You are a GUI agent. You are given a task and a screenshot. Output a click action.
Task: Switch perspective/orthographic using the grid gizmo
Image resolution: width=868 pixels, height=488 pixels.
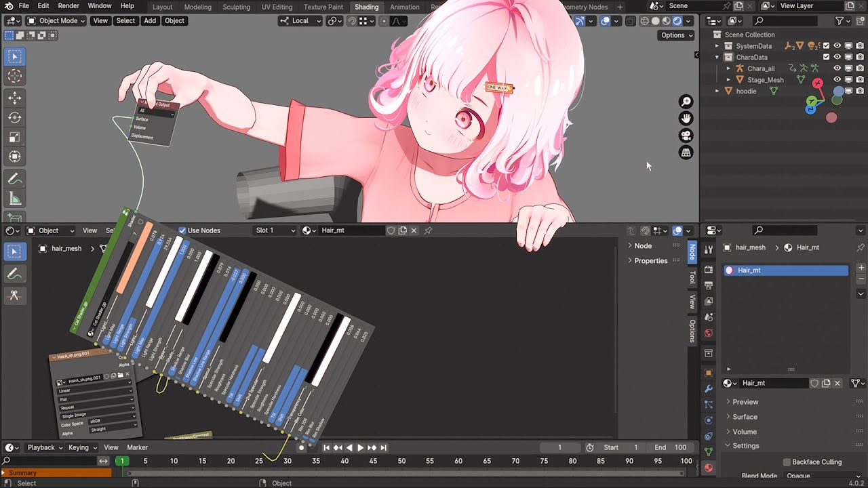[686, 152]
